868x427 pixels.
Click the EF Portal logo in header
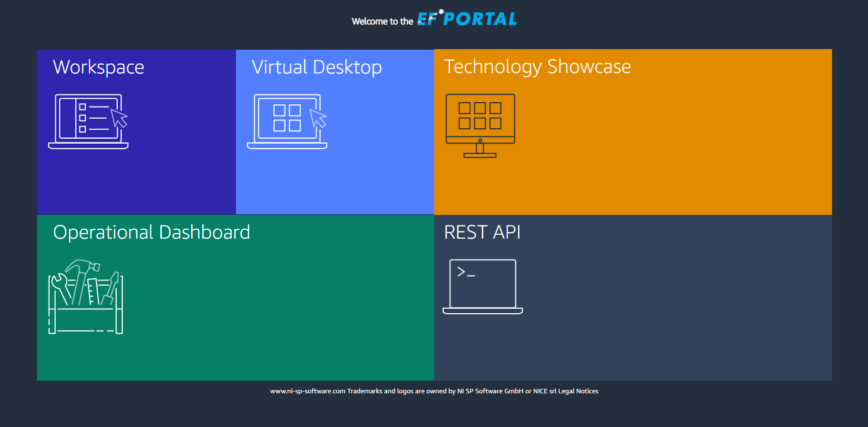[467, 19]
